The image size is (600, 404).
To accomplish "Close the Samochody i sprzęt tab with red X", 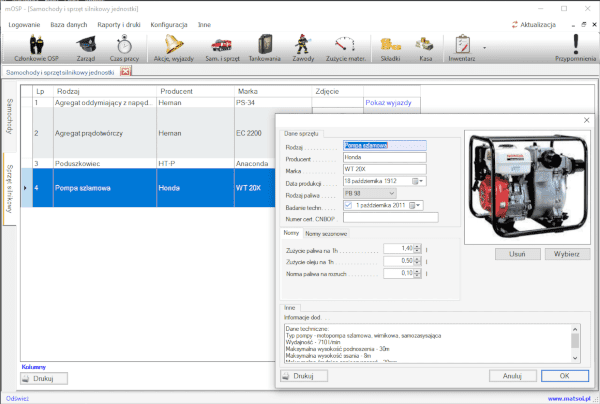I will tap(125, 72).
